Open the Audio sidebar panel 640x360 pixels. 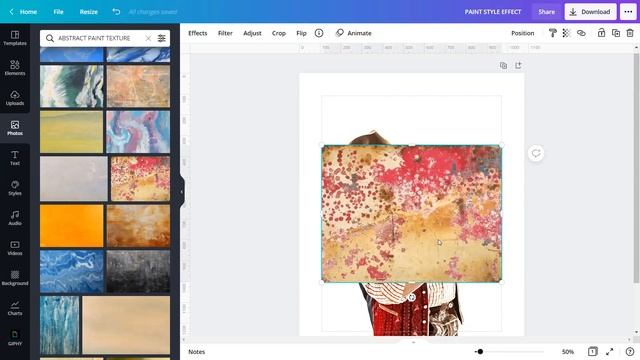[15, 218]
